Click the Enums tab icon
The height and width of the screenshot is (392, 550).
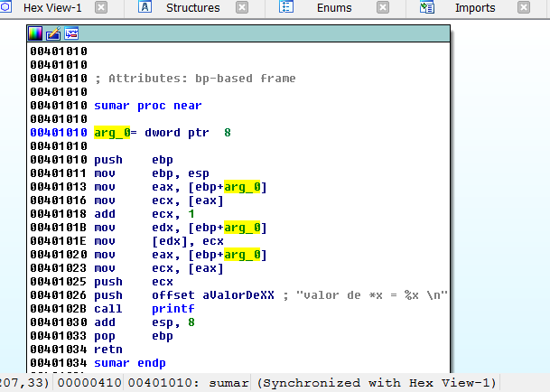(286, 8)
